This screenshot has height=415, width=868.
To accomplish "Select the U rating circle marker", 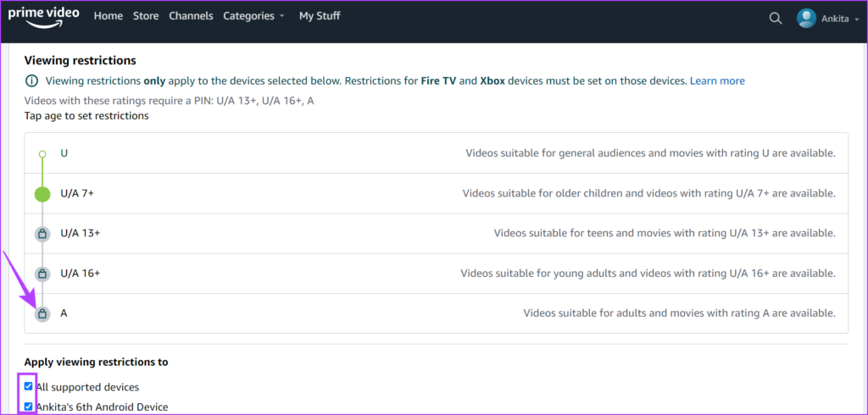I will (42, 154).
